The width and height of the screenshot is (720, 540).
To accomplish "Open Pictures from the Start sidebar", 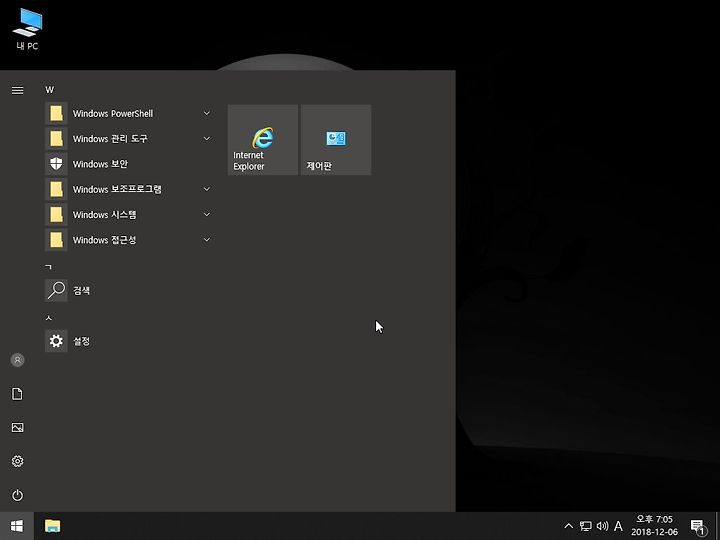I will click(x=17, y=428).
